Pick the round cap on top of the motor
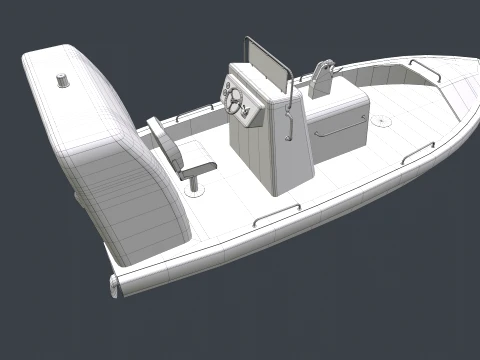The width and height of the screenshot is (480, 360). click(62, 80)
